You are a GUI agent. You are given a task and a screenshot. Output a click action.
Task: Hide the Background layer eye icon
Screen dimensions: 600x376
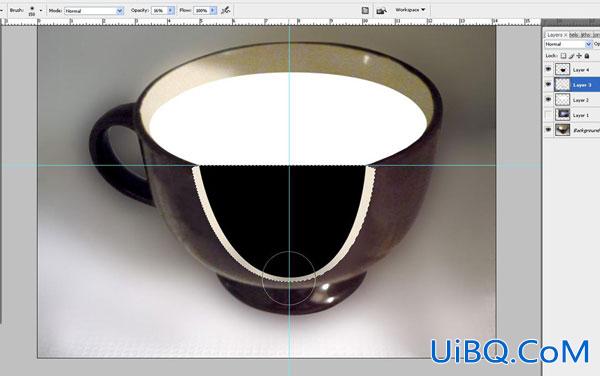tap(548, 130)
